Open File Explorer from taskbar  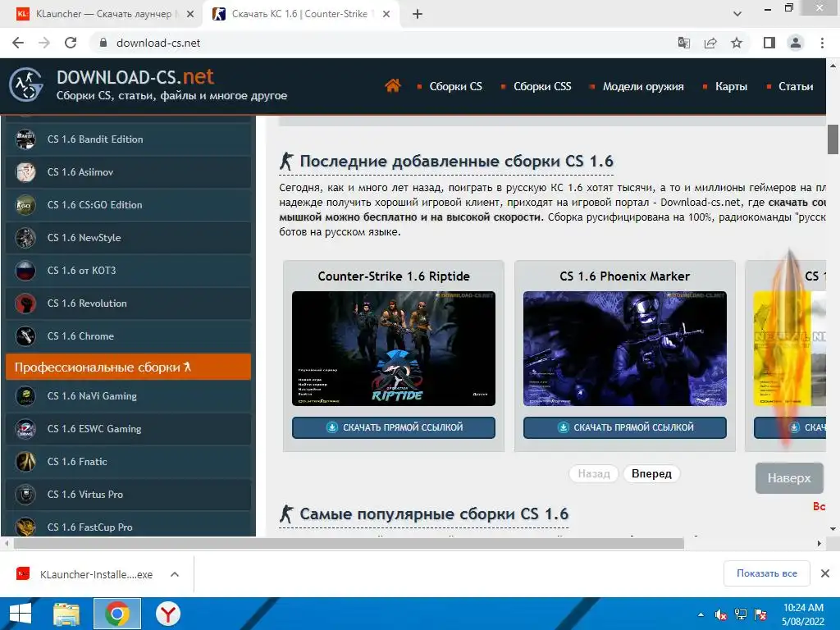66,614
